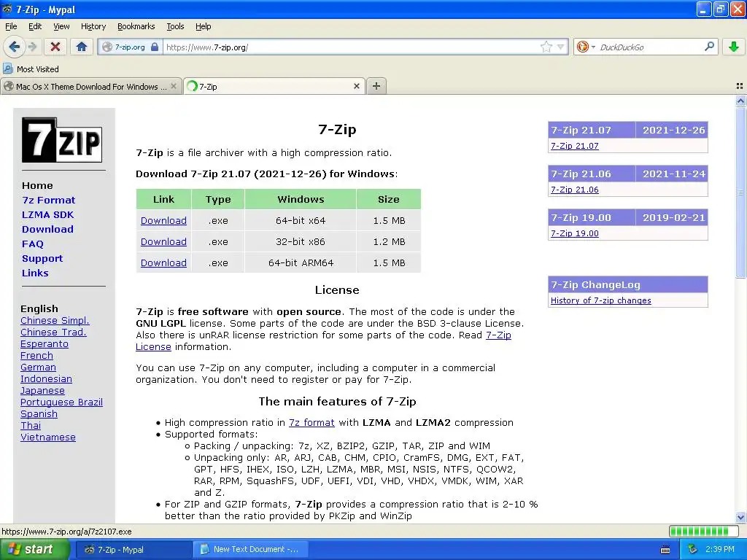Open the Home page icon
The height and width of the screenshot is (560, 747).
click(82, 47)
